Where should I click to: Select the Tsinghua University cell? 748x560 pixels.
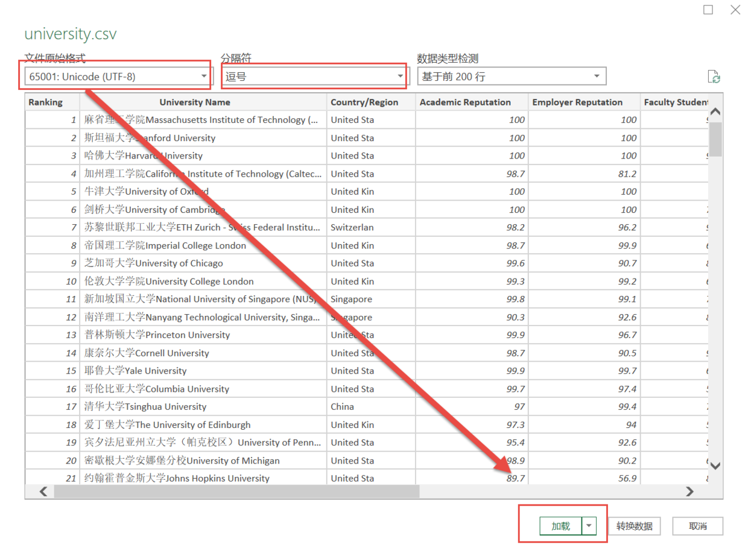point(203,407)
